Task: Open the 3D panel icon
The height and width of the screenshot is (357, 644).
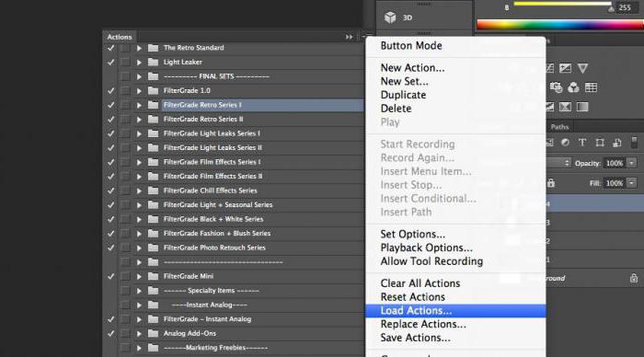Action: pos(390,17)
